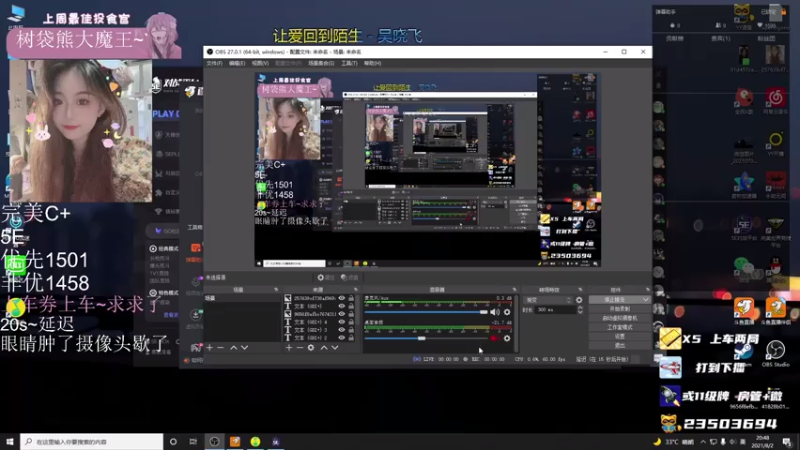800x450 pixels.
Task: Open the notification center on the taskbar
Action: pyautogui.click(x=787, y=441)
